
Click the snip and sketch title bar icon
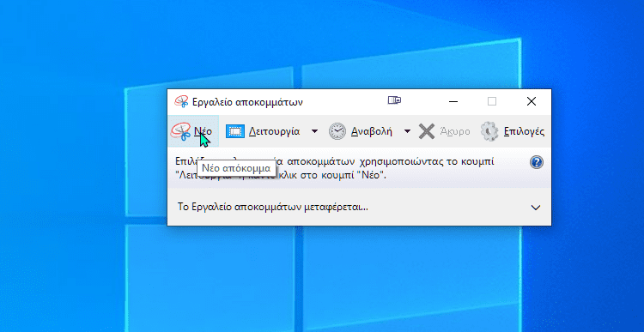pyautogui.click(x=394, y=100)
